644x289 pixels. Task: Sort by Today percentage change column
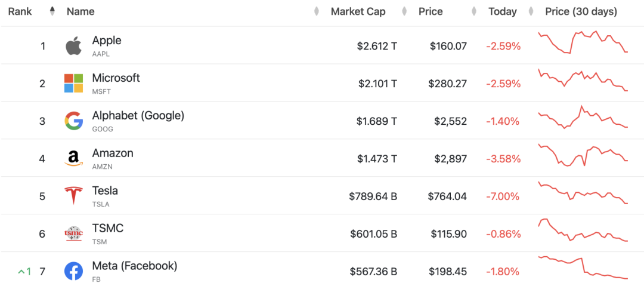502,11
